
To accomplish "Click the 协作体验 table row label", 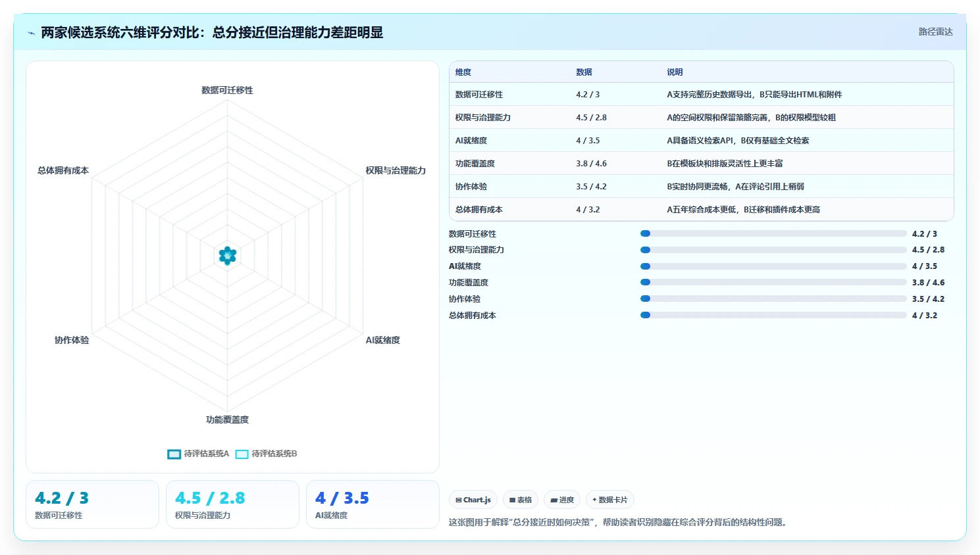I will pos(471,187).
